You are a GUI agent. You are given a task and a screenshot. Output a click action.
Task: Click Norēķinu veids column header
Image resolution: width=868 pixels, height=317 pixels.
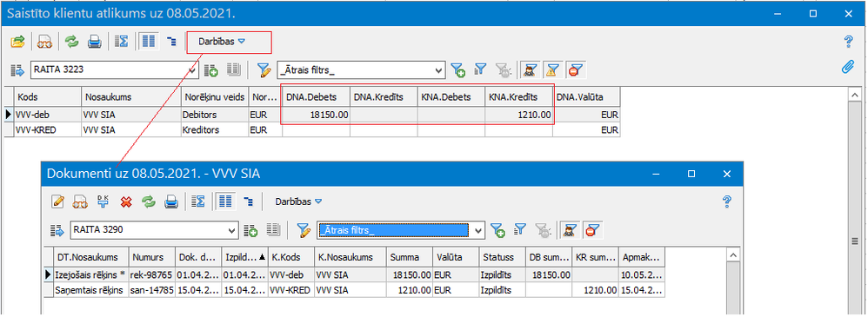click(215, 96)
